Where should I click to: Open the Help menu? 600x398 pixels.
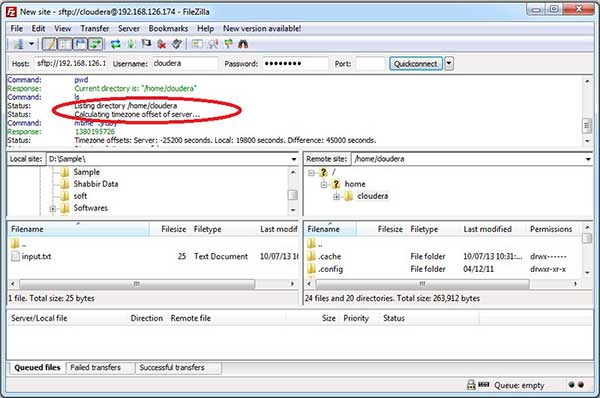[x=205, y=29]
